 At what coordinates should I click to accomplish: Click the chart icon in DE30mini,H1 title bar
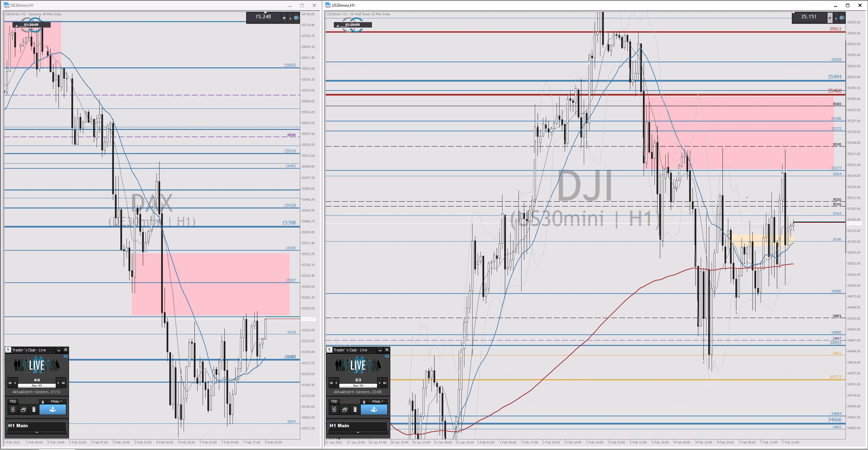click(x=6, y=5)
